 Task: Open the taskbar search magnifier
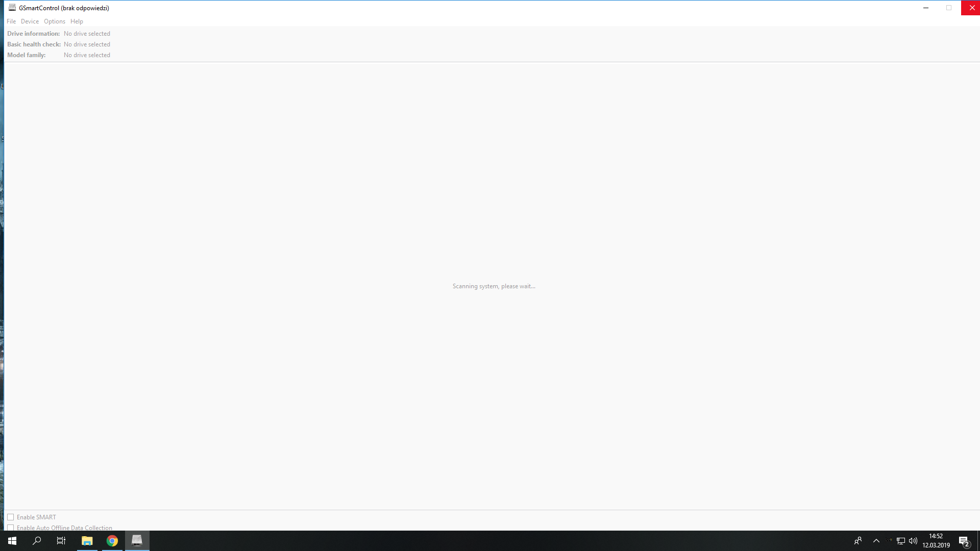[x=37, y=541]
